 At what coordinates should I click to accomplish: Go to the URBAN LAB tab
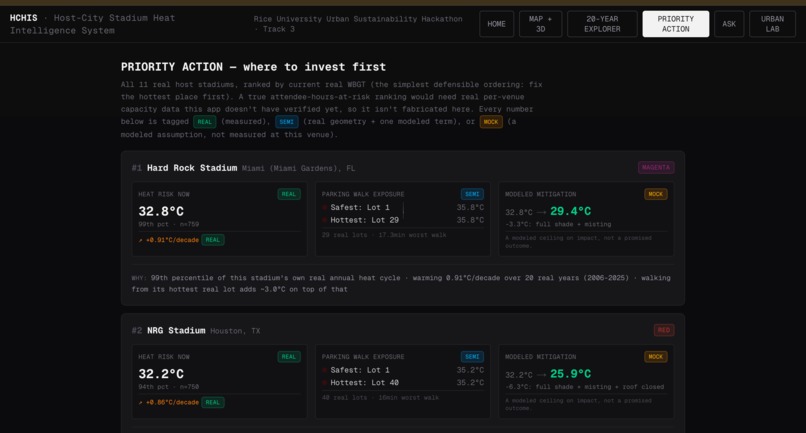point(772,24)
